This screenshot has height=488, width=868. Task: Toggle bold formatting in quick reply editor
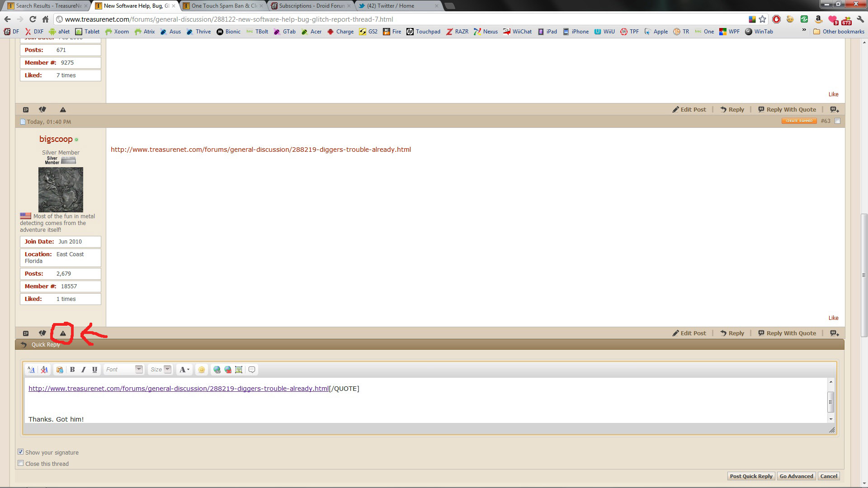pos(72,370)
